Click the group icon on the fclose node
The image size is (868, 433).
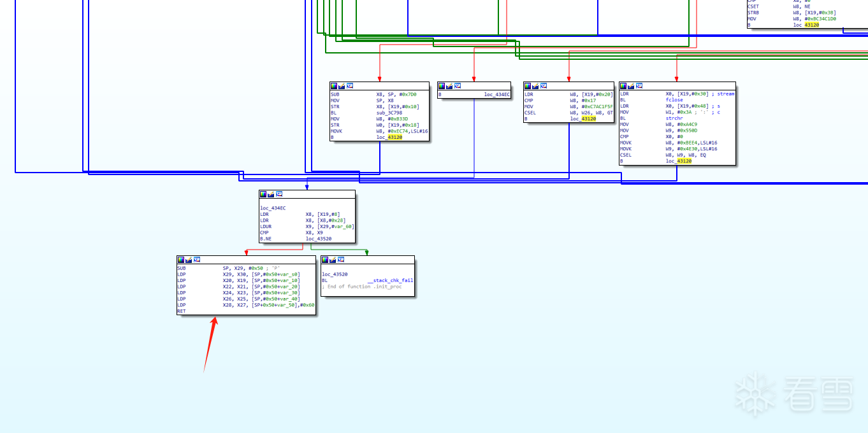pos(639,85)
